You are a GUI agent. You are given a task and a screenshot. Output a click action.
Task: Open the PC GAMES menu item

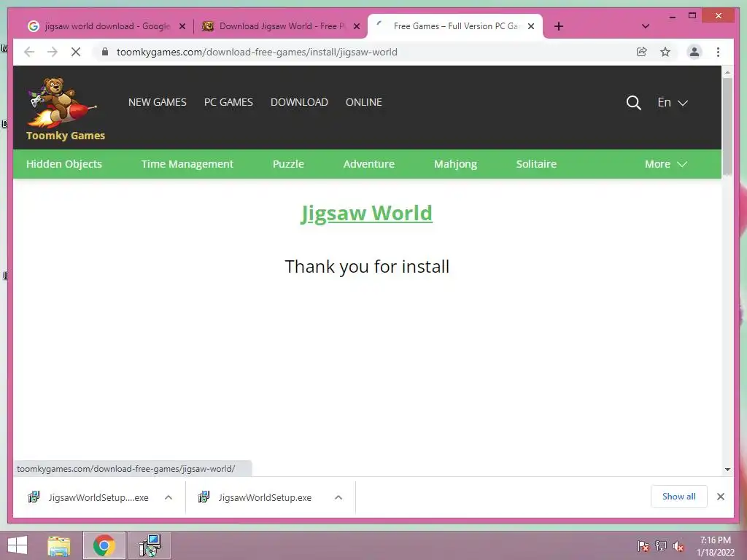click(228, 102)
